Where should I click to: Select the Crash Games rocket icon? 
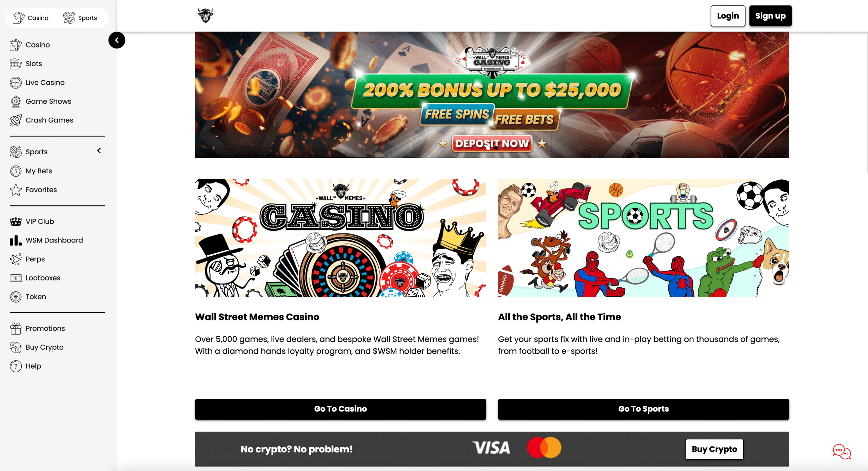[16, 120]
